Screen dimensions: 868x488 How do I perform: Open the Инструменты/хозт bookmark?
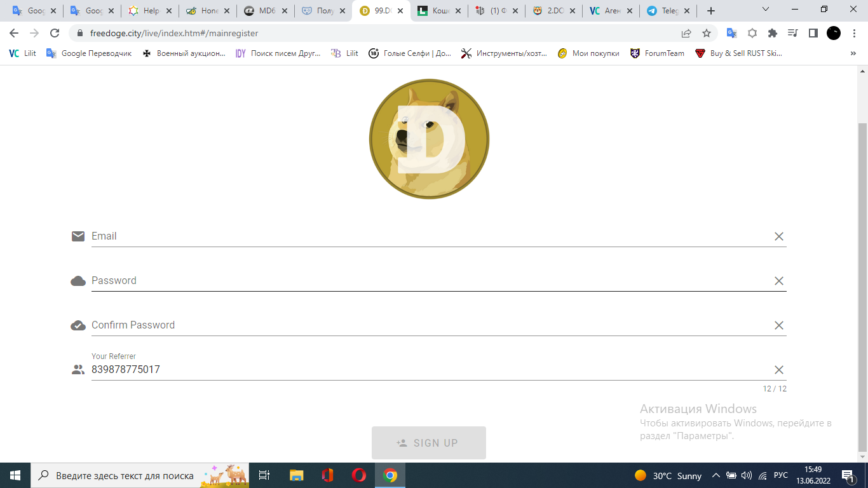(504, 53)
